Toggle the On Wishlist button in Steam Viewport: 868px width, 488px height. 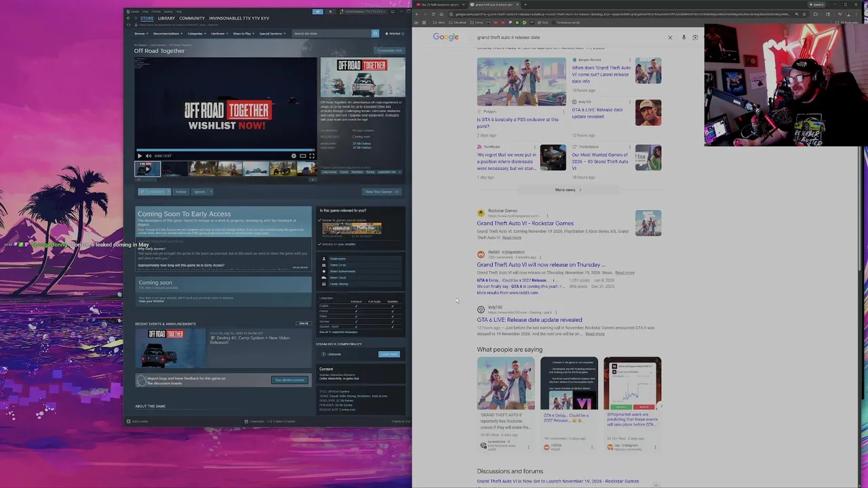(x=153, y=192)
